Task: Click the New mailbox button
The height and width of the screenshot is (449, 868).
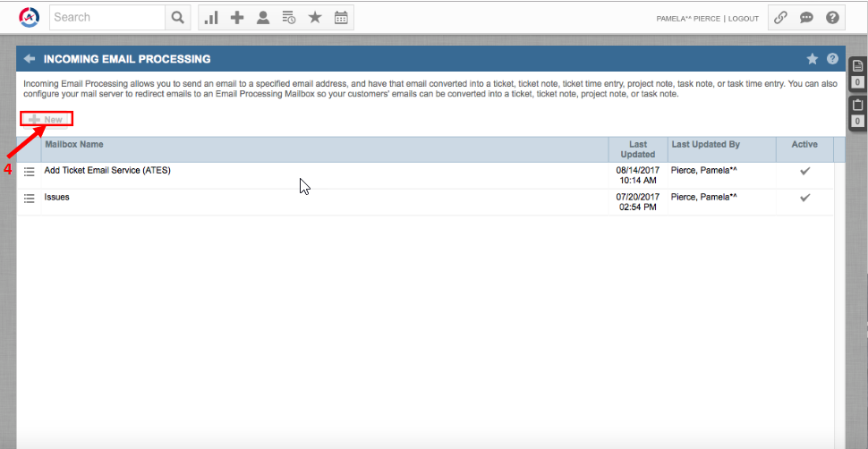Action: [x=47, y=119]
